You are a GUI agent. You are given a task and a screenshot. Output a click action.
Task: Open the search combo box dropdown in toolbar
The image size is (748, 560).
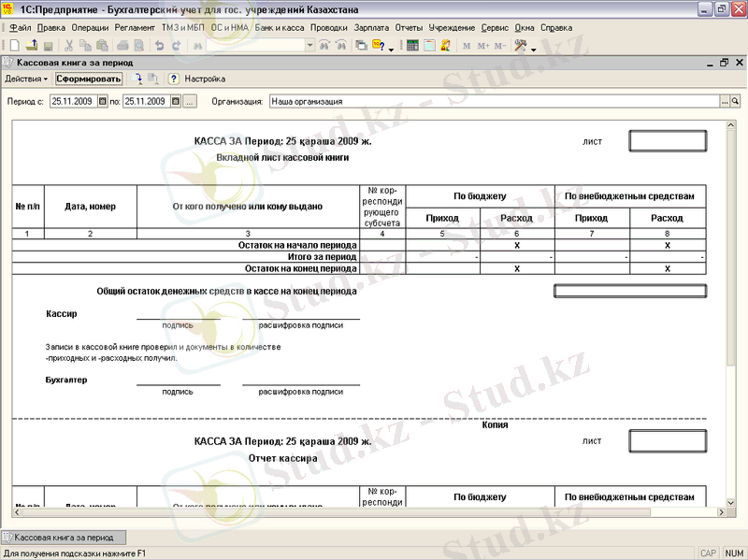[306, 45]
